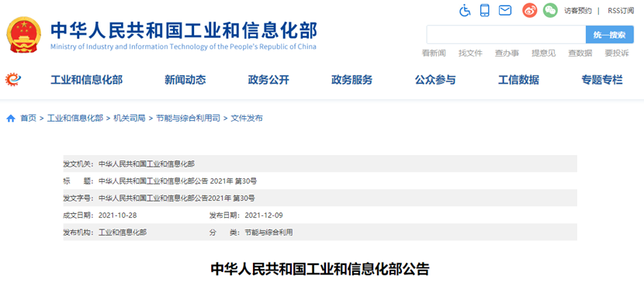Image resolution: width=644 pixels, height=289 pixels.
Task: Open the 工业和信息化部 nav menu
Action: tap(86, 80)
